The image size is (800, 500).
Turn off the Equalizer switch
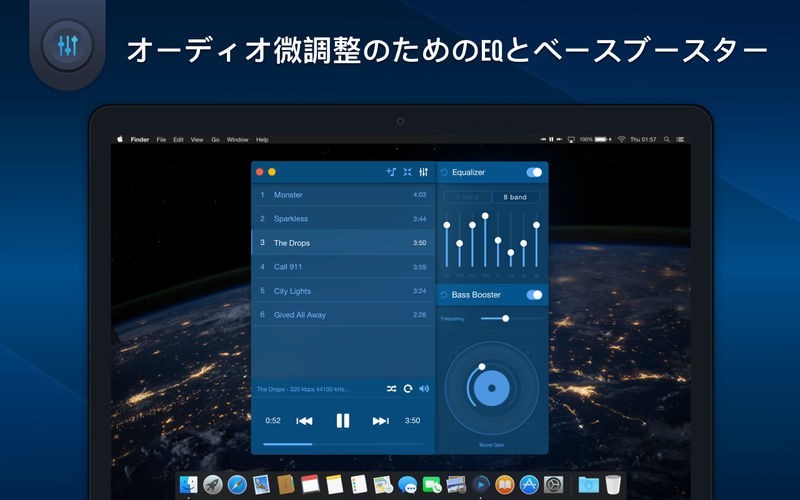point(534,172)
